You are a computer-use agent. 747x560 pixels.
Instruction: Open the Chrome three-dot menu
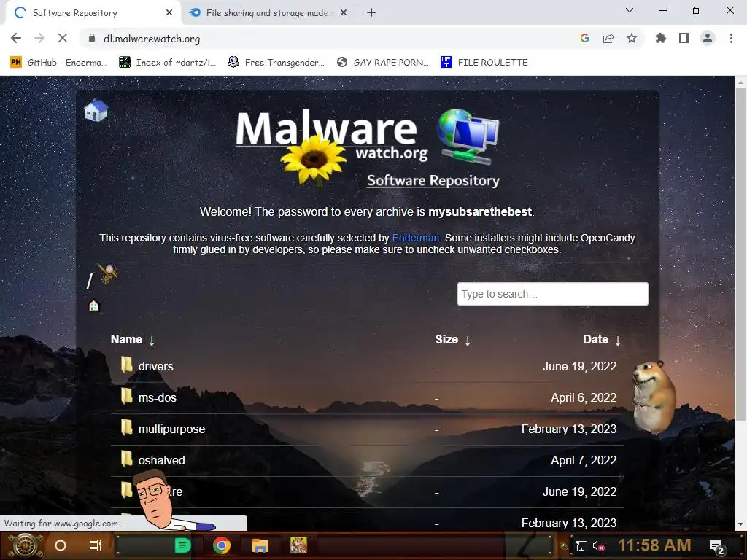click(x=731, y=38)
